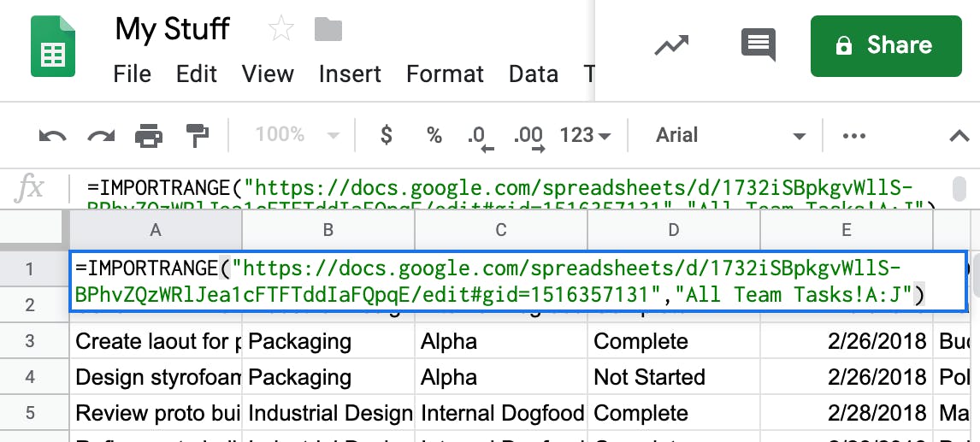Format cell as currency
Viewport: 980px width, 442px height.
point(387,135)
